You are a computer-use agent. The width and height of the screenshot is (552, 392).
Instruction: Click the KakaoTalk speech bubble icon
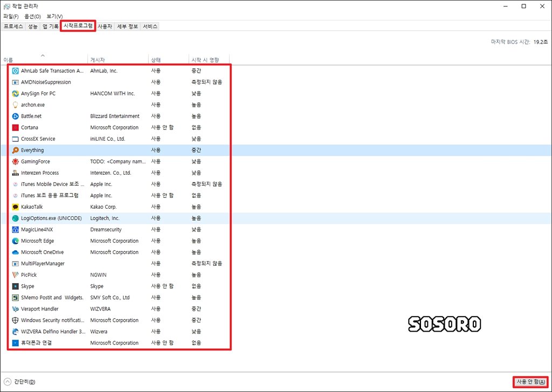click(15, 207)
